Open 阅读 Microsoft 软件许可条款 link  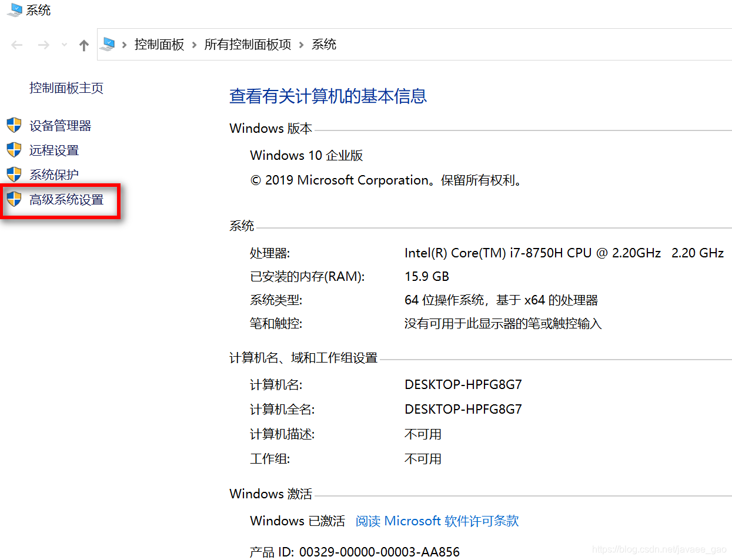point(437,521)
